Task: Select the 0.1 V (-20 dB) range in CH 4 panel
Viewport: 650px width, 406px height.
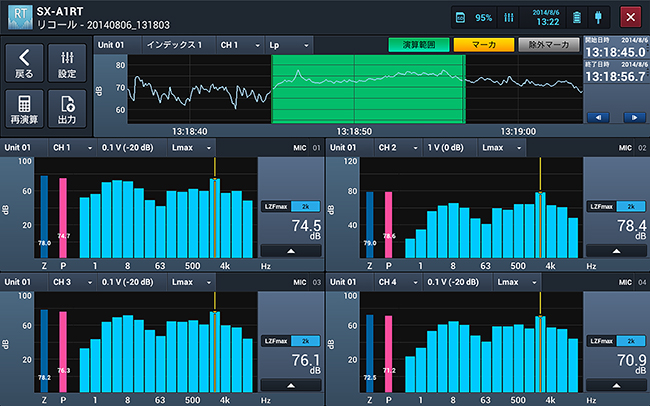Action: tap(457, 282)
